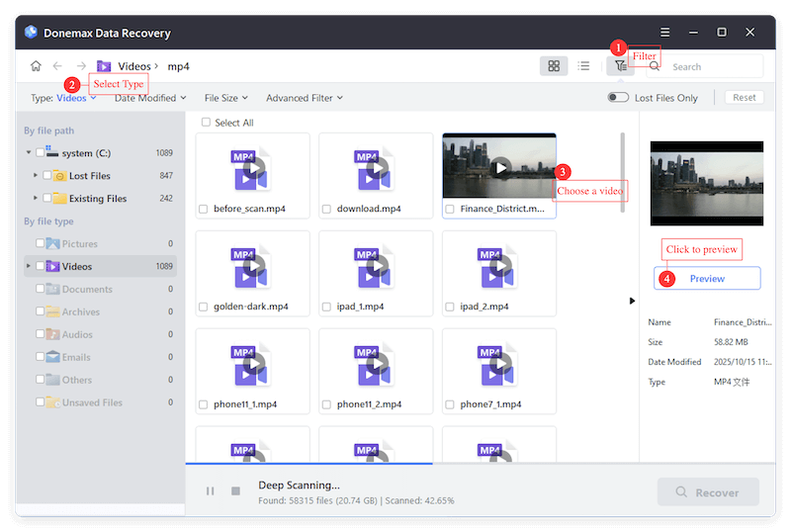Image resolution: width=791 pixels, height=532 pixels.
Task: Check the Videos file type checkbox
Action: (x=41, y=265)
